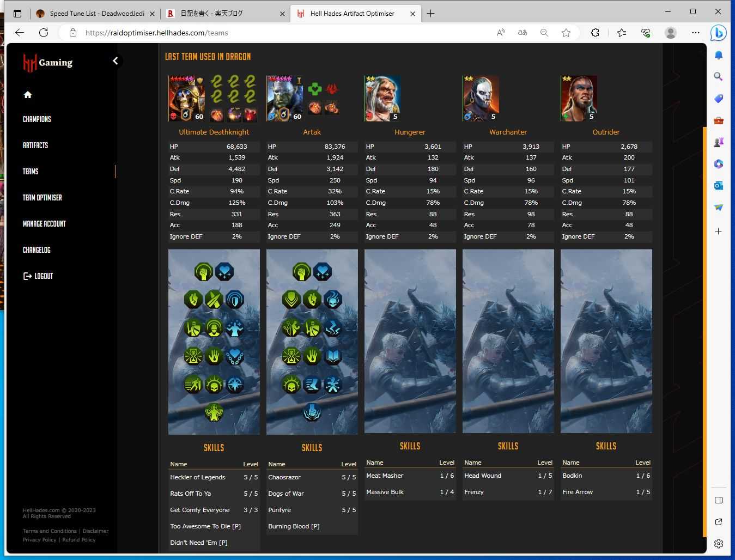735x560 pixels.
Task: Select the blue book mastery icon under Artak
Action: click(333, 356)
